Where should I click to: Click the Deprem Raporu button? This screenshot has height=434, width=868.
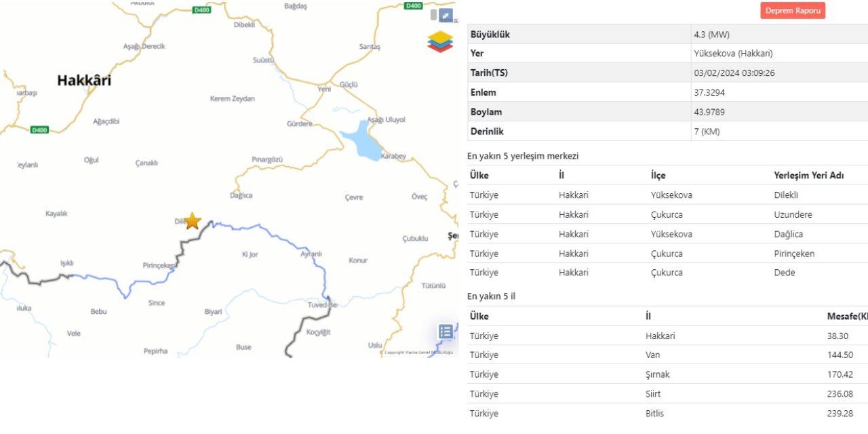click(792, 10)
